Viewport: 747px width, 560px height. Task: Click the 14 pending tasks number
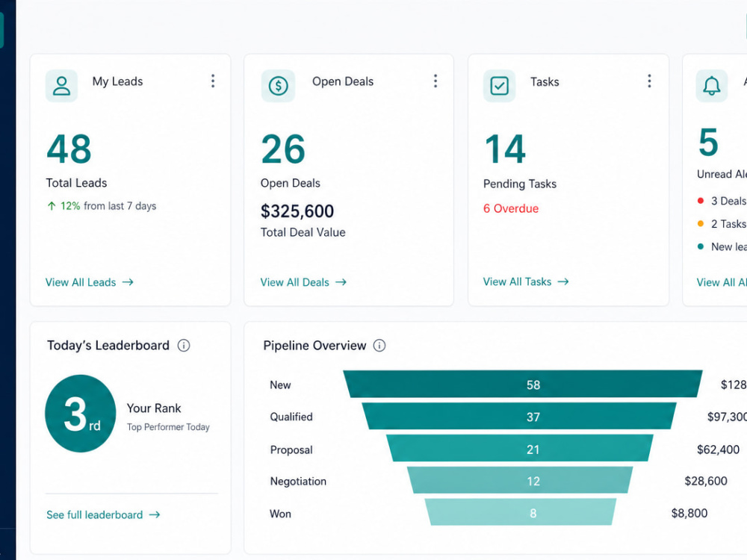pyautogui.click(x=505, y=149)
